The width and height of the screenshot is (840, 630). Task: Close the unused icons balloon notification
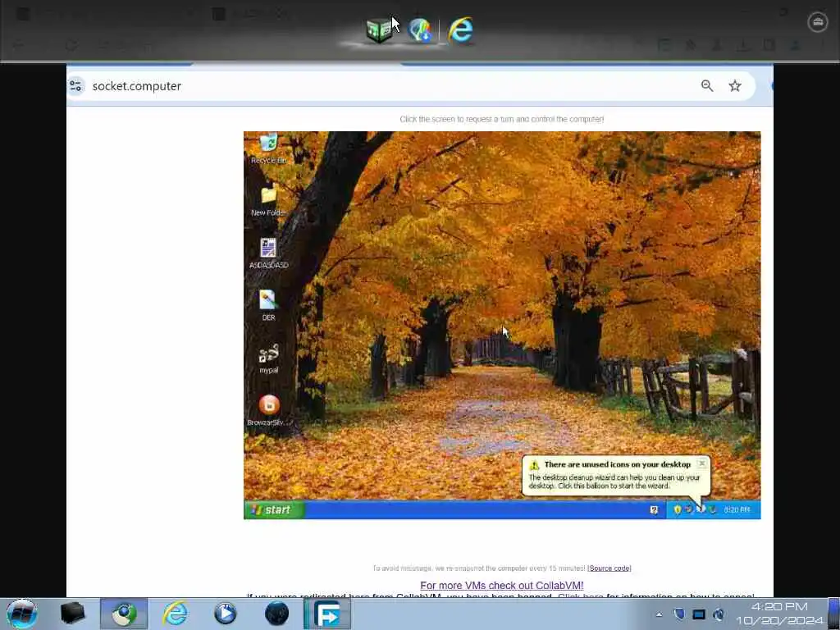702,463
